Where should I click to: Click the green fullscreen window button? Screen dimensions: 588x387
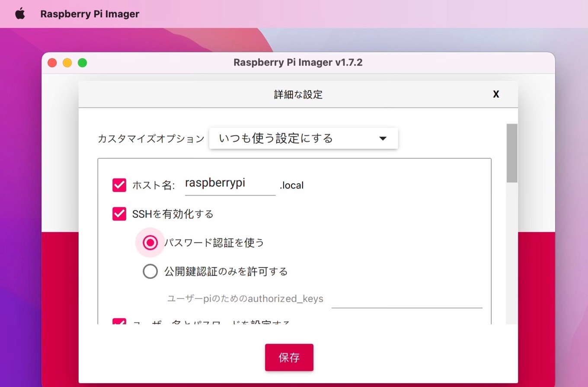[82, 63]
